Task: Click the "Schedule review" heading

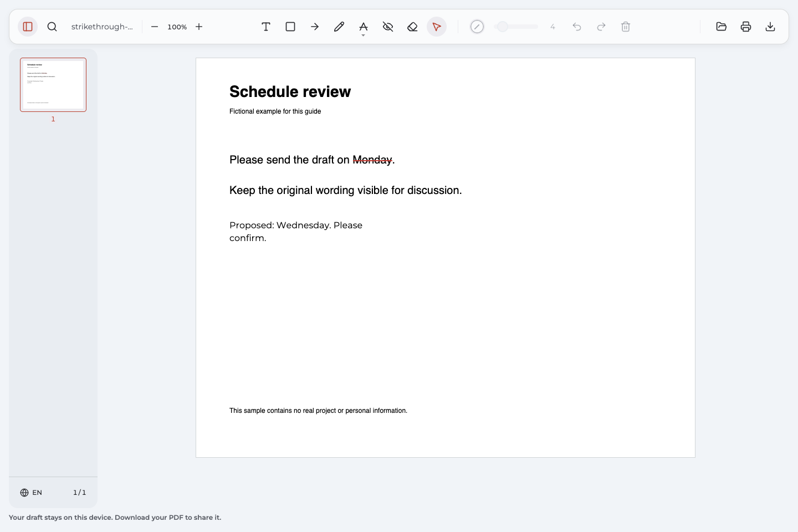Action: click(x=290, y=91)
